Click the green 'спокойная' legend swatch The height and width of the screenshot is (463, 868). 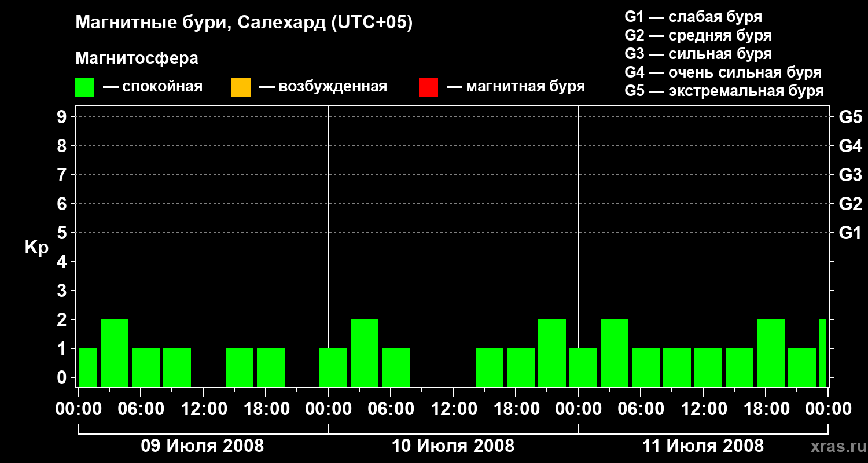85,87
